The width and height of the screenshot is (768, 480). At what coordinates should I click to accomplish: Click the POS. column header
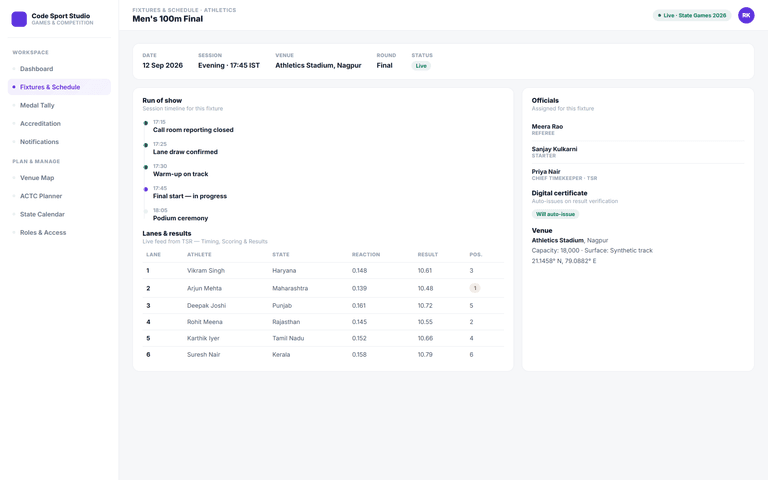pos(476,254)
